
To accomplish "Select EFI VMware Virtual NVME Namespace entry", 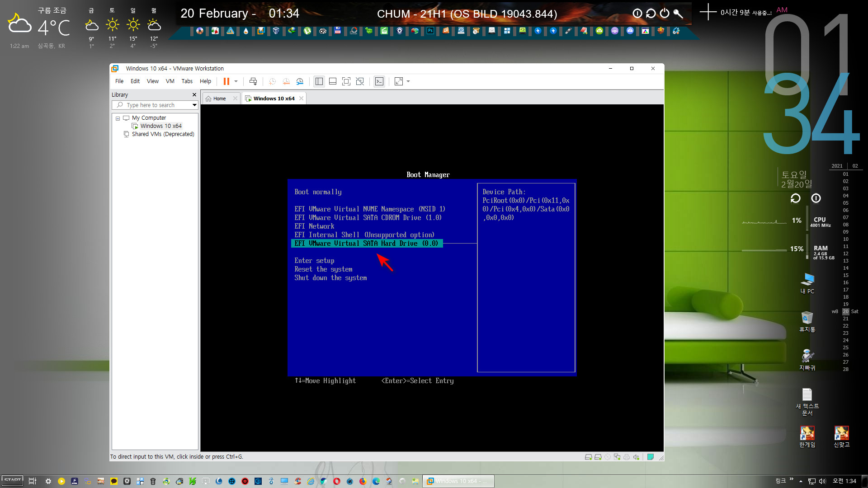I will 370,209.
